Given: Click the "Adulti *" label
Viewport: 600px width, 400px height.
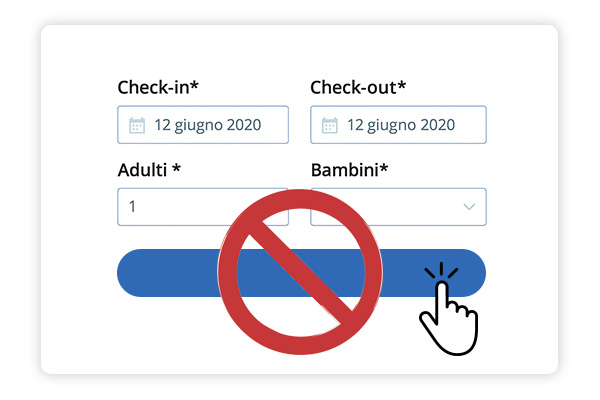Looking at the screenshot, I should [x=149, y=169].
